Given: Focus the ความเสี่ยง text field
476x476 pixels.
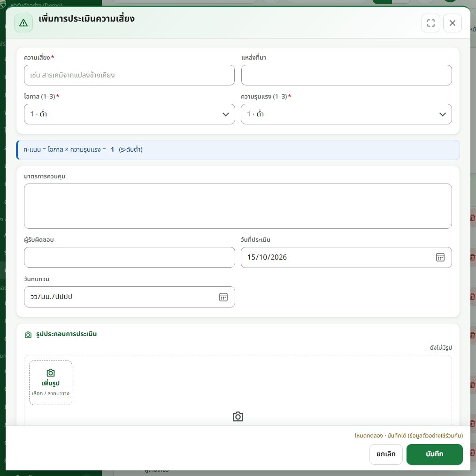Looking at the screenshot, I should tap(129, 75).
